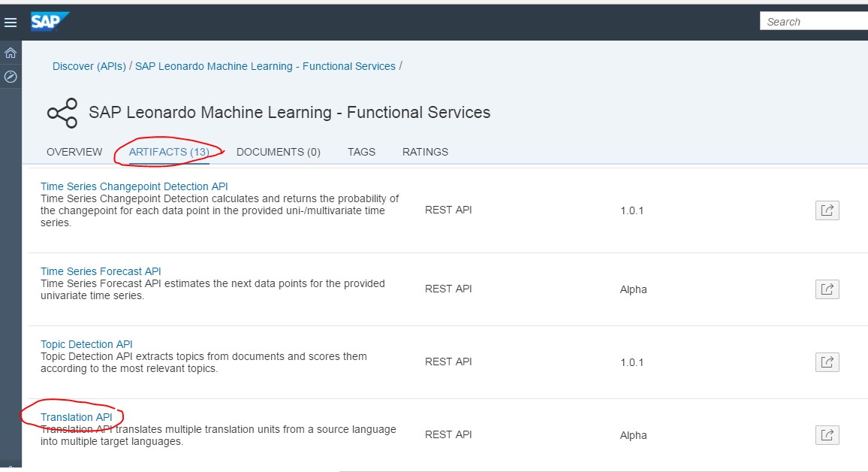Open the DOCUMENTS (0) tab
The height and width of the screenshot is (472, 868).
click(279, 152)
